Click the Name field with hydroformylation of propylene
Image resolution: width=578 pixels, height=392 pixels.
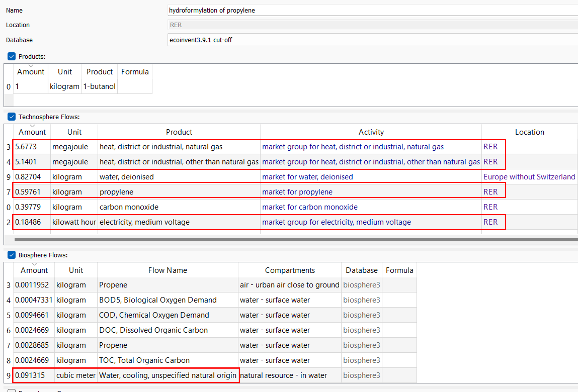click(373, 10)
